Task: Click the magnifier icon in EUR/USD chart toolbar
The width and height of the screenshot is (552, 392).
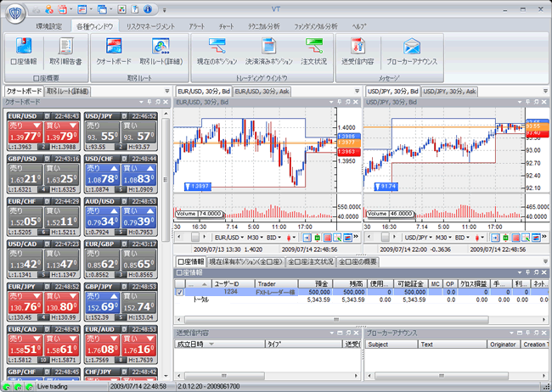Action: pyautogui.click(x=337, y=238)
